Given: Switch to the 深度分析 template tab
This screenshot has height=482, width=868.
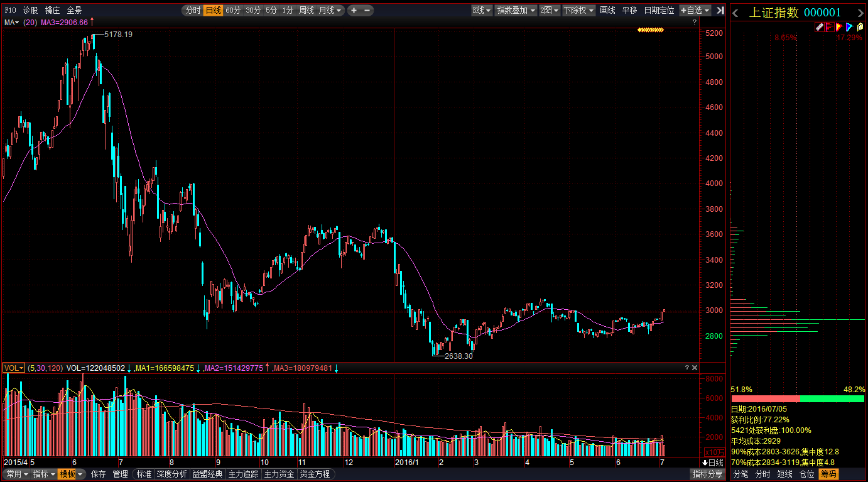Looking at the screenshot, I should pyautogui.click(x=172, y=474).
